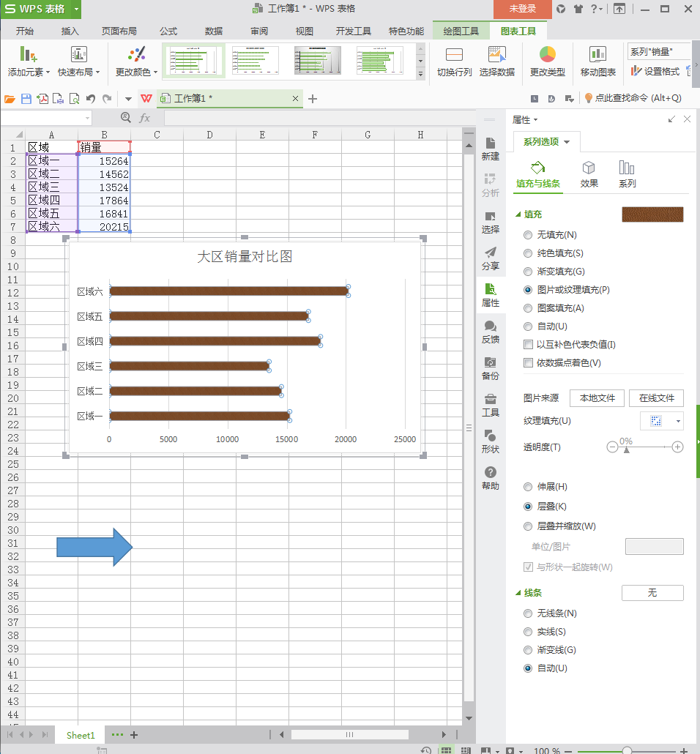Click the Feedback (反馈) sidebar icon

pos(491,332)
